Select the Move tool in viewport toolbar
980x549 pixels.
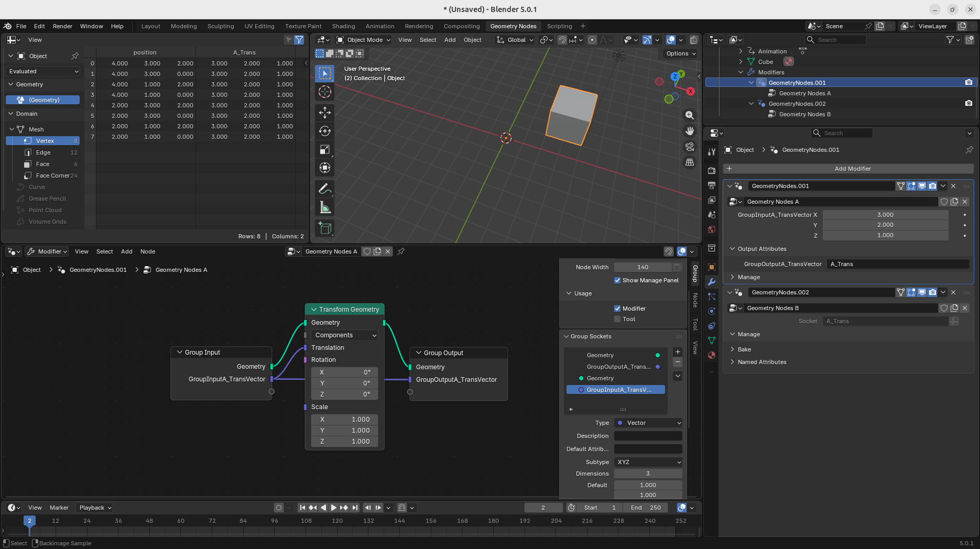tap(325, 112)
